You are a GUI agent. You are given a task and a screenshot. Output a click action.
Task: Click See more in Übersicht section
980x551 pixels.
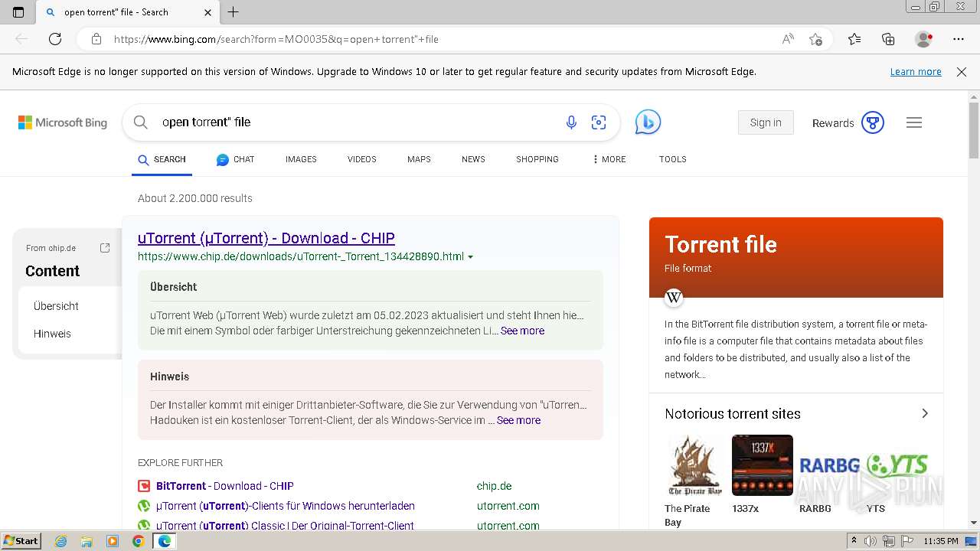(522, 331)
